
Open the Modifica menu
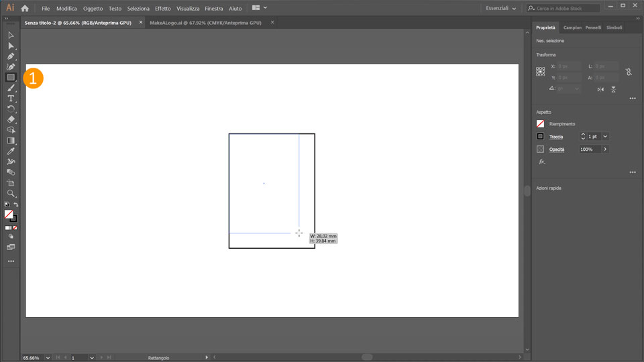(66, 8)
